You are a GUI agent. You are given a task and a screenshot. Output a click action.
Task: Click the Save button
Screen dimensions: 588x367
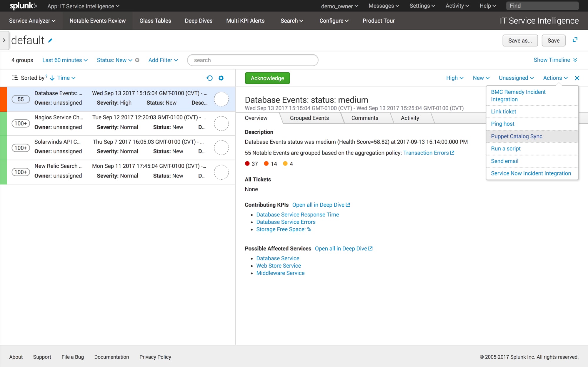tap(553, 41)
